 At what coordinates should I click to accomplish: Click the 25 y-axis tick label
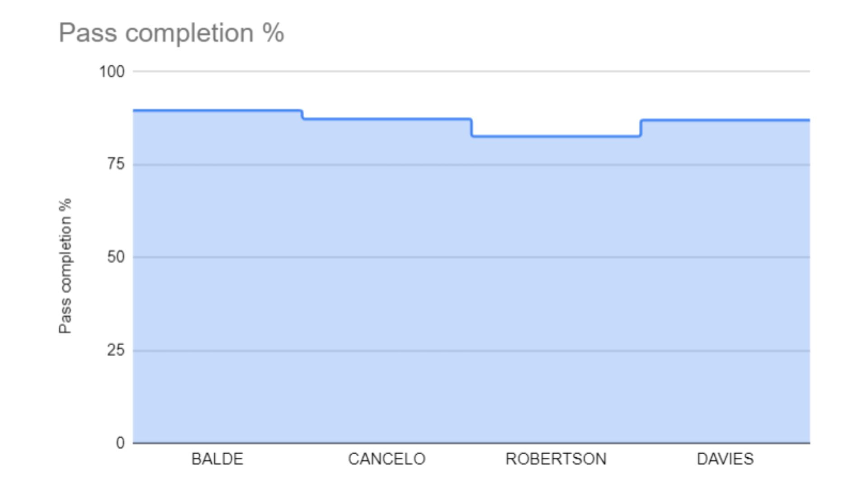point(116,350)
